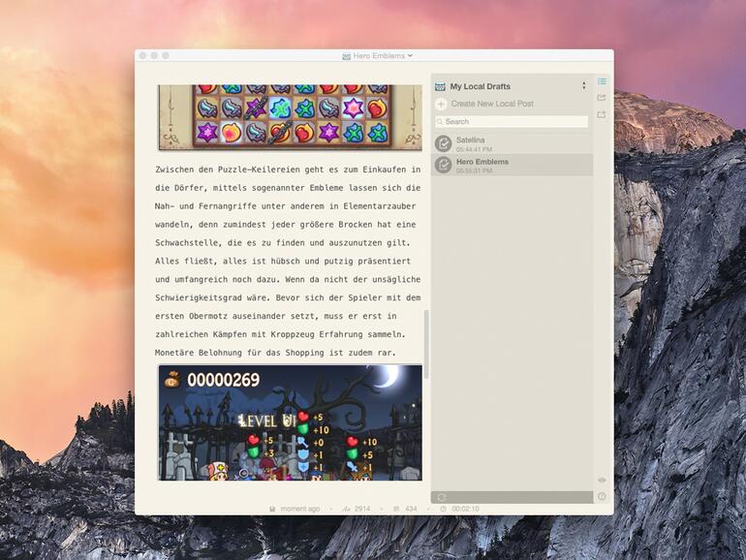This screenshot has height=560, width=746.
Task: Click the Satellina draft status icon
Action: coord(444,143)
